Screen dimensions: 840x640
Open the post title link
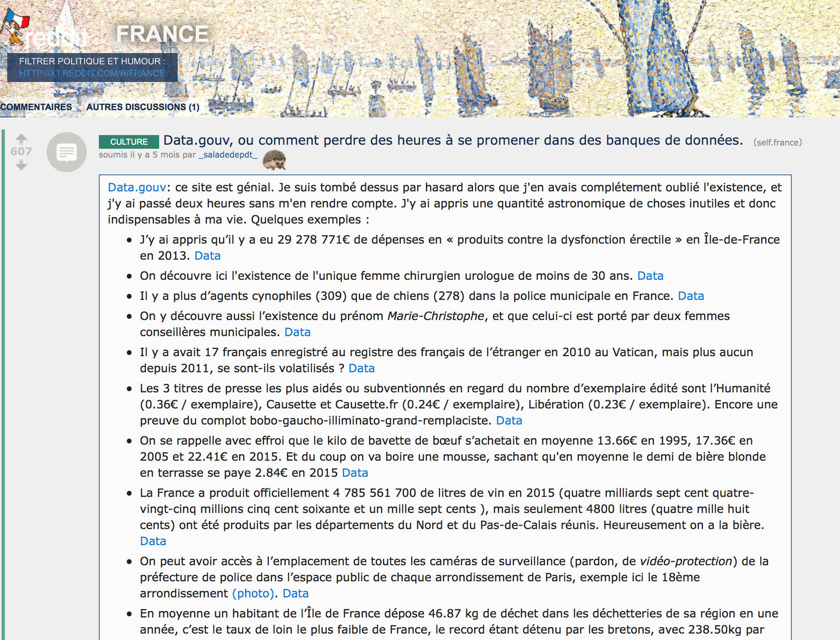click(453, 140)
